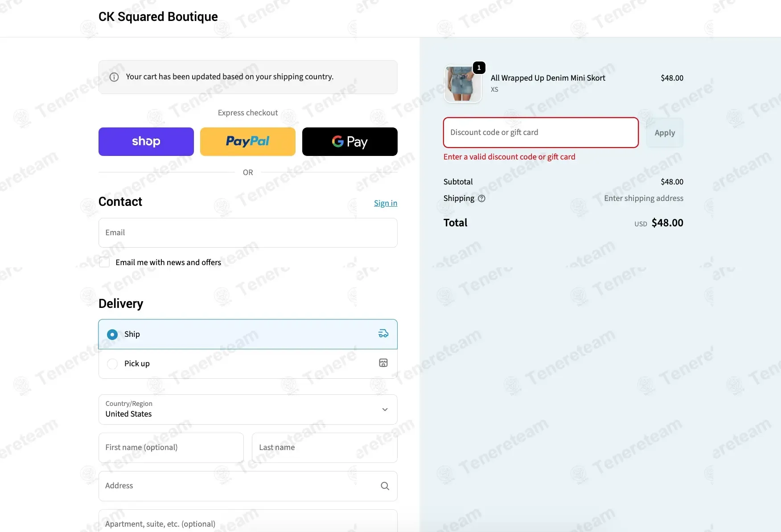Click the First name (optional) field
The width and height of the screenshot is (781, 532).
[171, 447]
